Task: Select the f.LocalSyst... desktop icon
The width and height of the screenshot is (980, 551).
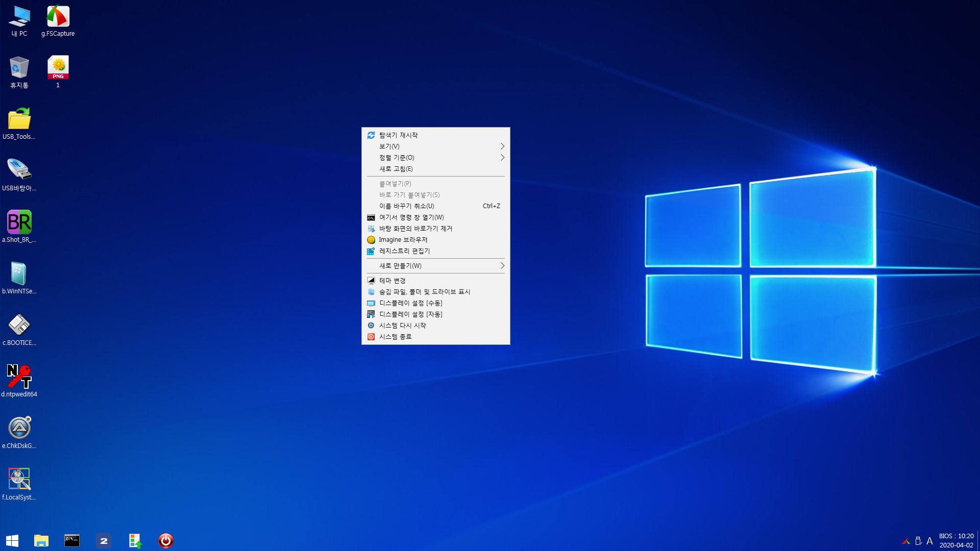Action: (x=19, y=484)
